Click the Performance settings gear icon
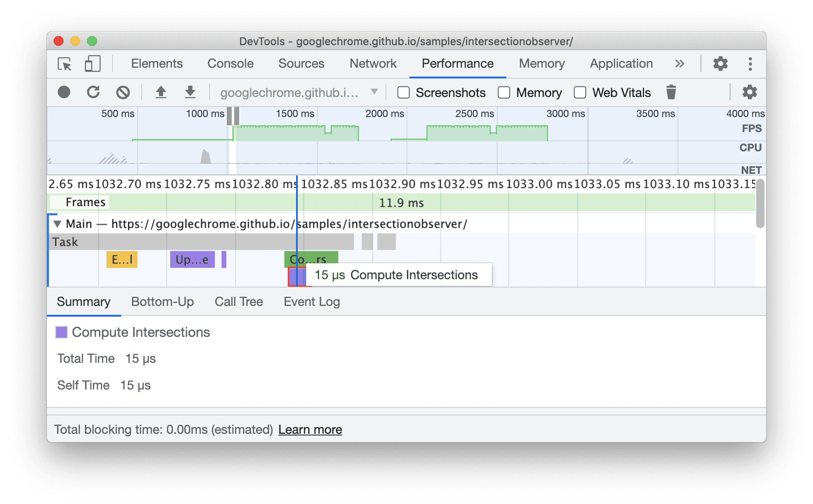Screen dimensions: 813x504 tap(746, 92)
